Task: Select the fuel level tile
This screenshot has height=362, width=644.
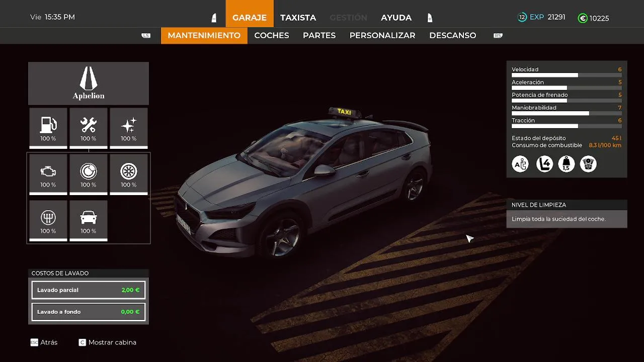Action: coord(48,128)
